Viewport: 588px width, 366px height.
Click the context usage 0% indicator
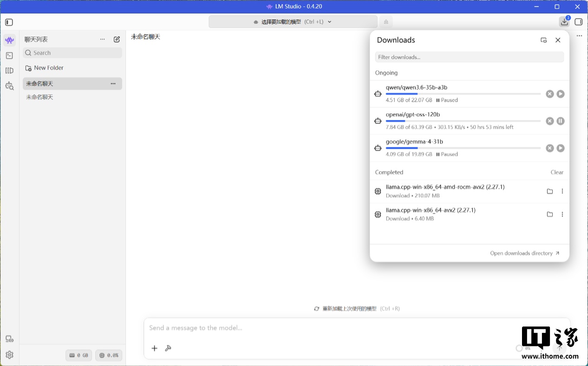pos(523,348)
